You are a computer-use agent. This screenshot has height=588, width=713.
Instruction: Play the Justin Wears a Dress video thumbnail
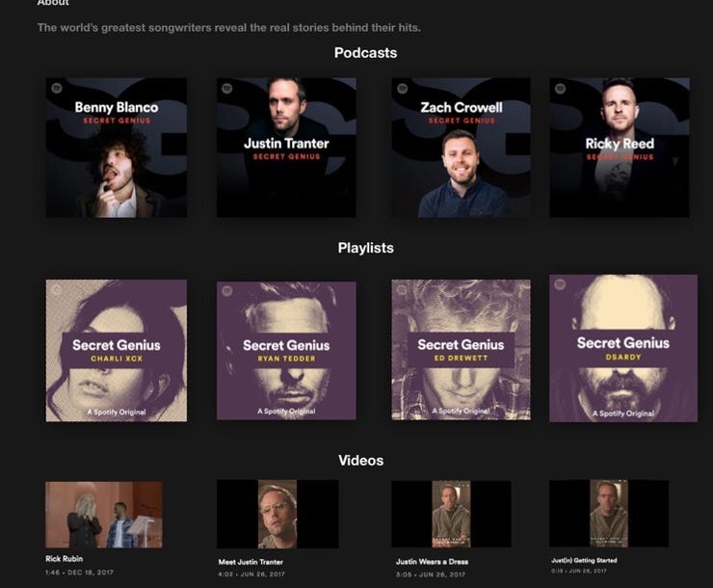(451, 514)
